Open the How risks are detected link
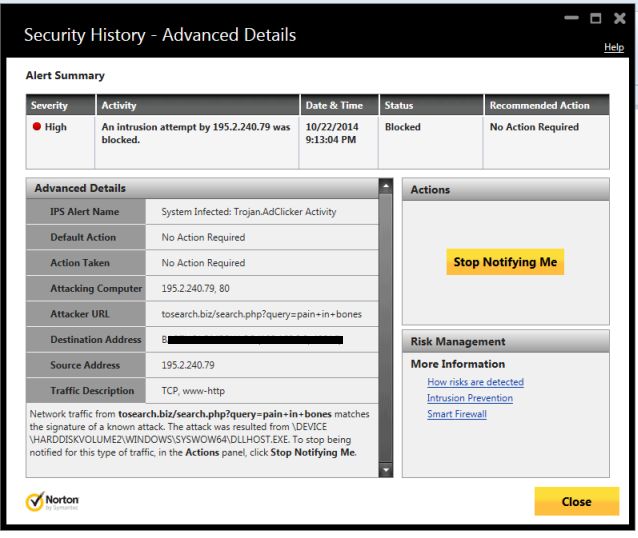 pos(475,382)
